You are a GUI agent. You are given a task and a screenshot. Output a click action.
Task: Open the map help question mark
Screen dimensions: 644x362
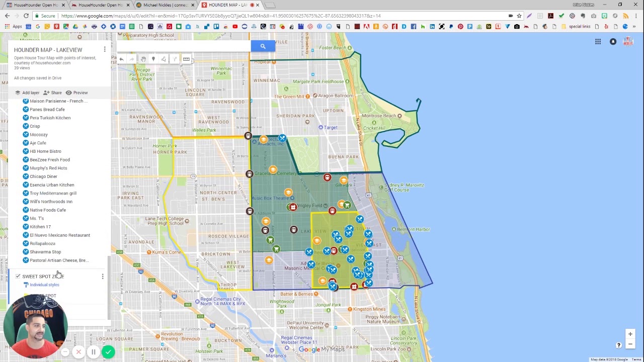point(619,345)
